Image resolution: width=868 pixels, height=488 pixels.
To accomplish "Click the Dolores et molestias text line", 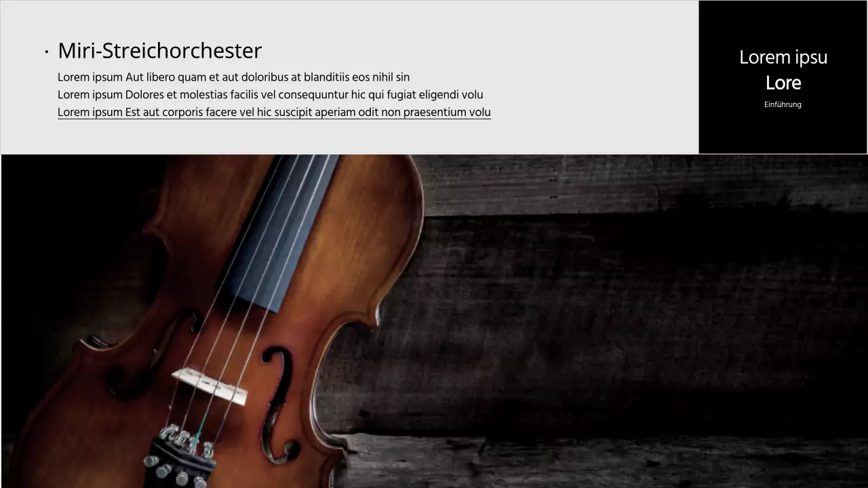I will [270, 95].
